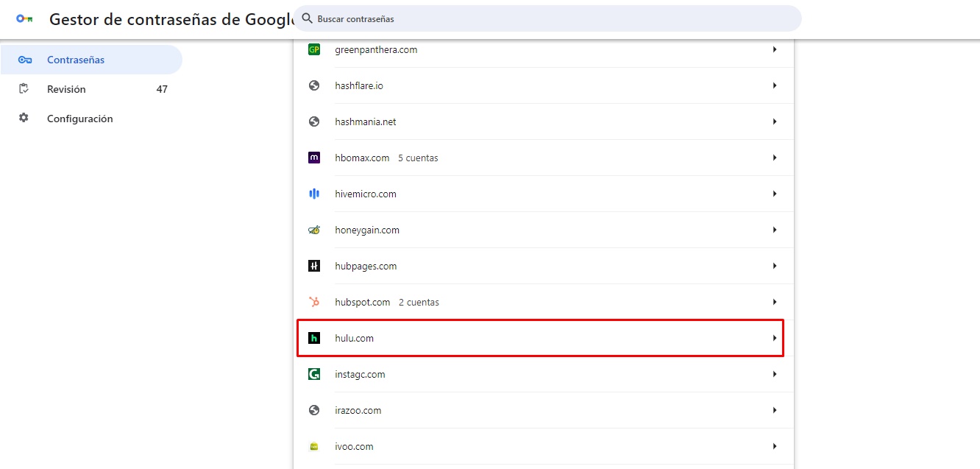Click the Contraseñas key icon in sidebar
The height and width of the screenshot is (469, 980).
coord(24,60)
